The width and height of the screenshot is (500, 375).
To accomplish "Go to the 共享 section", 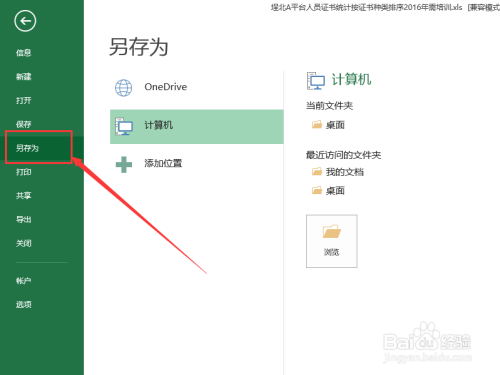I will [x=24, y=196].
